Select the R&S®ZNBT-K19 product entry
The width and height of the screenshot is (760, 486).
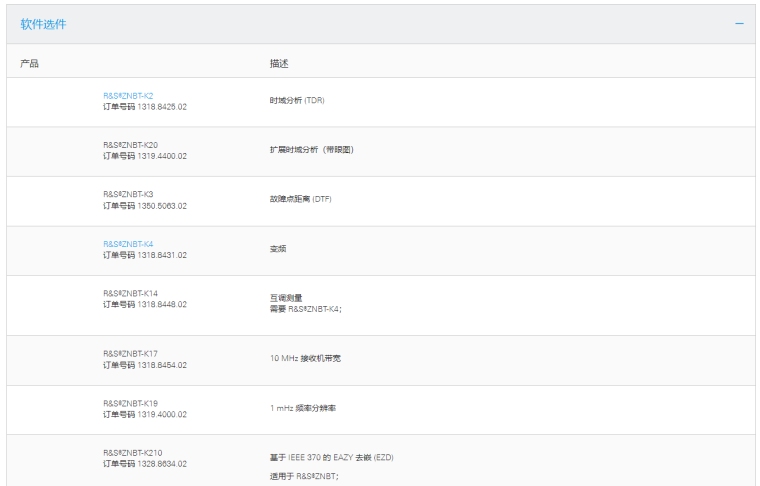(130, 401)
